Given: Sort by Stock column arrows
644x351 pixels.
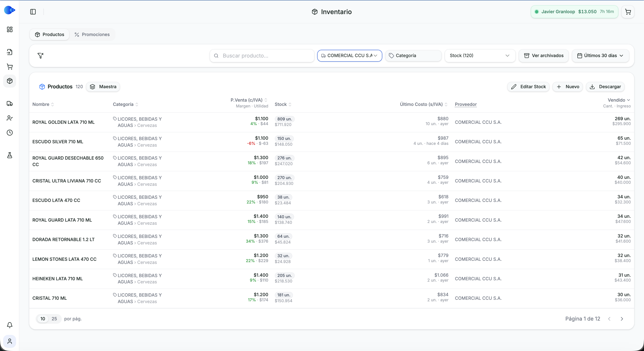Looking at the screenshot, I should [290, 104].
